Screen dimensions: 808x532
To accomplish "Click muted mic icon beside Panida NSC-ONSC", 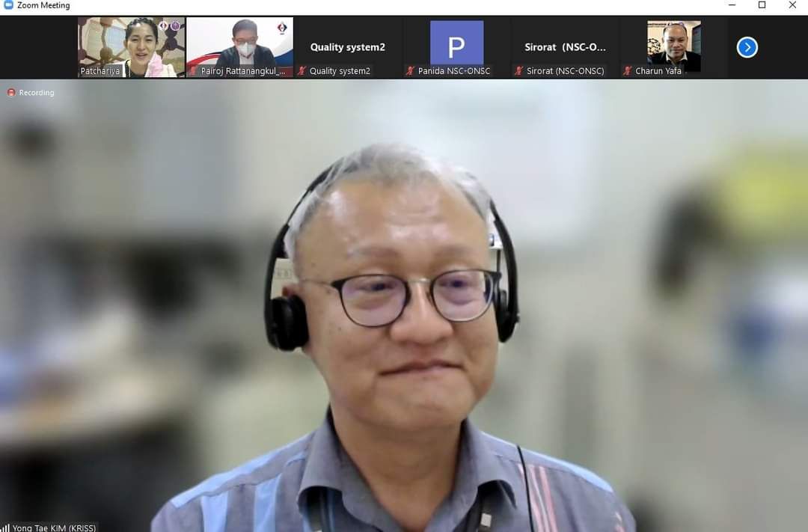I will [410, 71].
